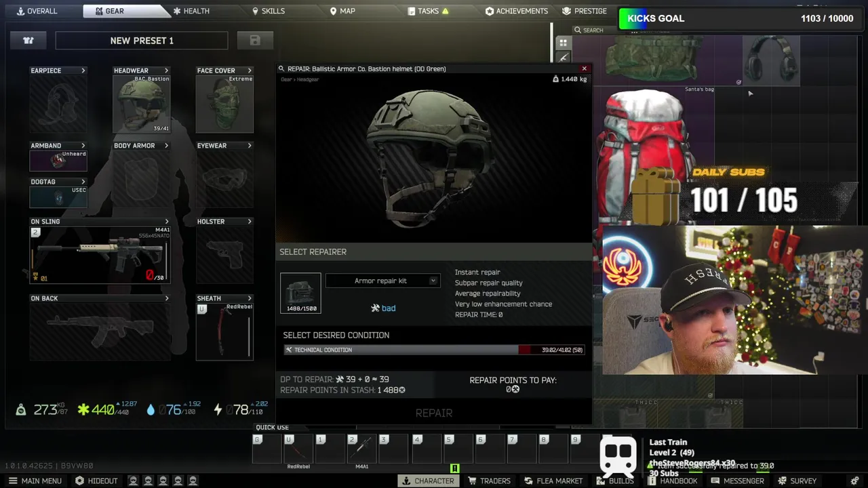Close the helmet repair window
868x488 pixels.
coord(584,68)
